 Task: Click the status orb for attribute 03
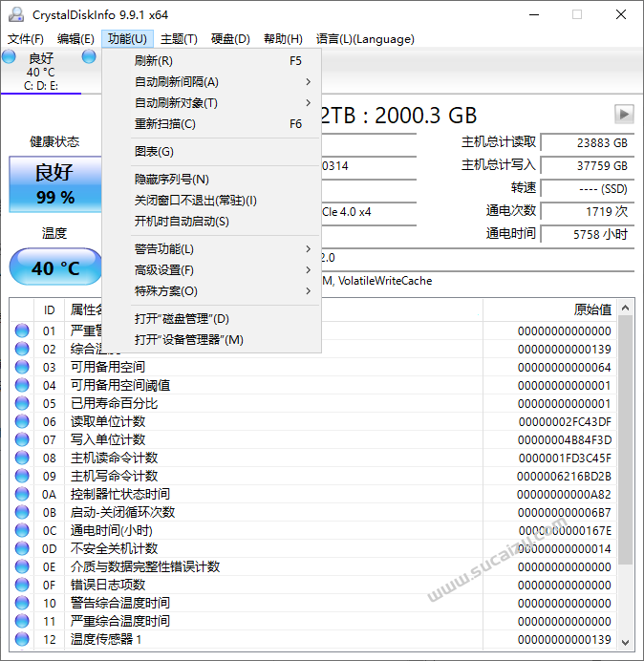point(22,367)
